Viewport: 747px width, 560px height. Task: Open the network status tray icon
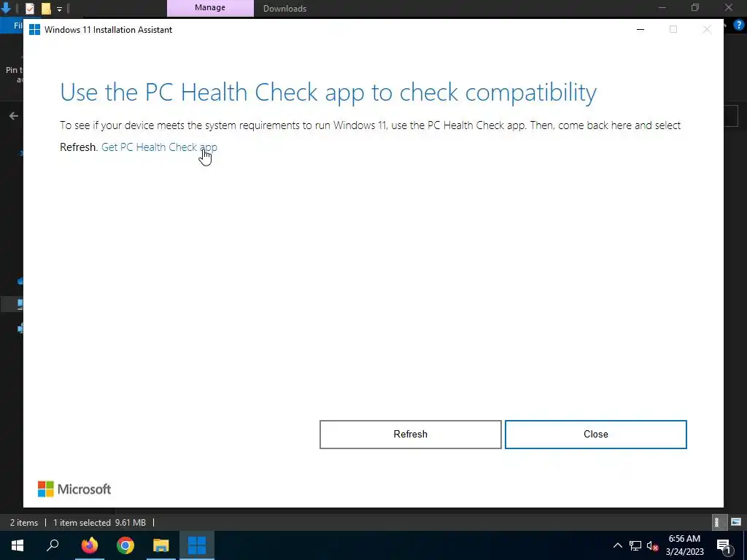pyautogui.click(x=635, y=545)
